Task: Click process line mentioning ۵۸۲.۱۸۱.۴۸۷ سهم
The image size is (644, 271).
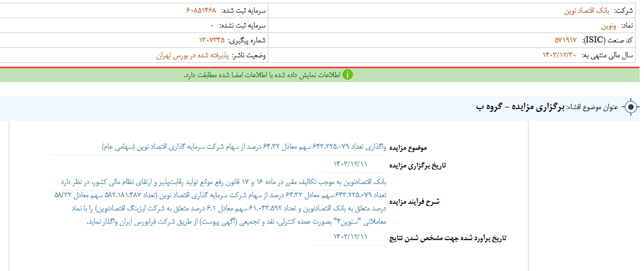Action: coord(220,194)
